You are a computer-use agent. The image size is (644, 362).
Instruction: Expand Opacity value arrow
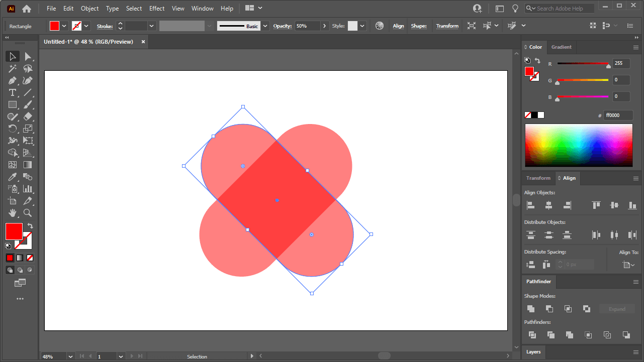point(325,26)
